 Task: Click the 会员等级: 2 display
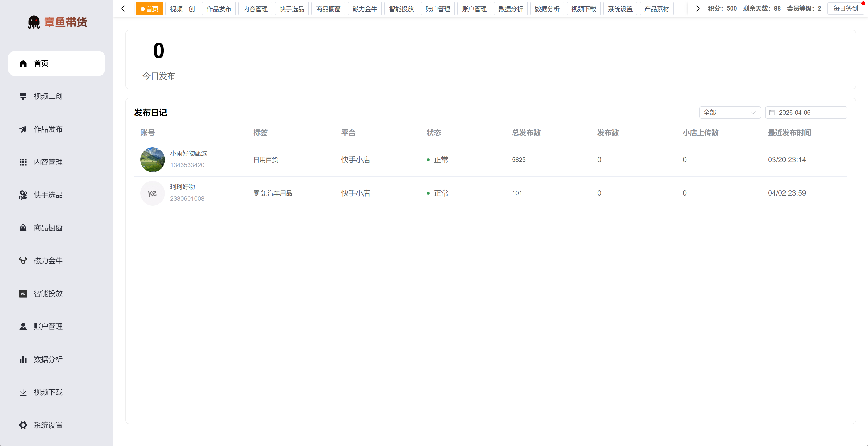pyautogui.click(x=804, y=8)
